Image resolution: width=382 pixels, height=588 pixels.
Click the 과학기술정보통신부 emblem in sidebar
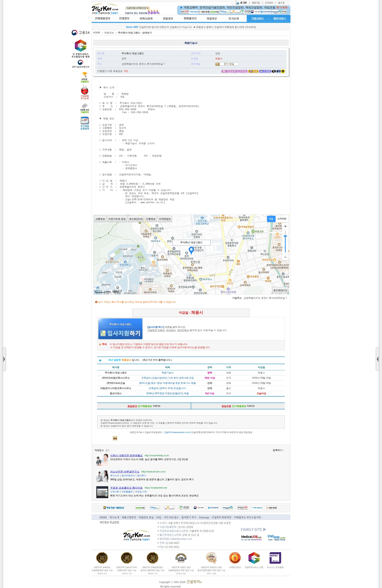[x=80, y=64]
